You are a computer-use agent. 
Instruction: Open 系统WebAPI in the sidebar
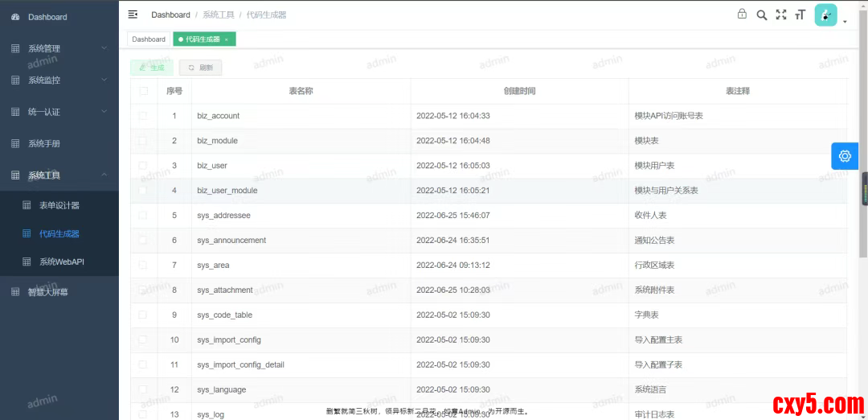click(x=61, y=261)
